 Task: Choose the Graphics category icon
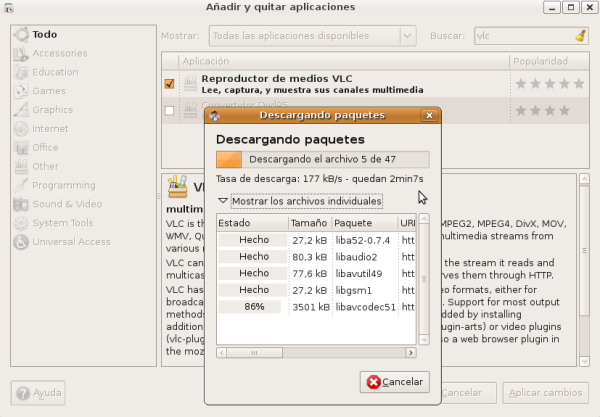point(20,110)
